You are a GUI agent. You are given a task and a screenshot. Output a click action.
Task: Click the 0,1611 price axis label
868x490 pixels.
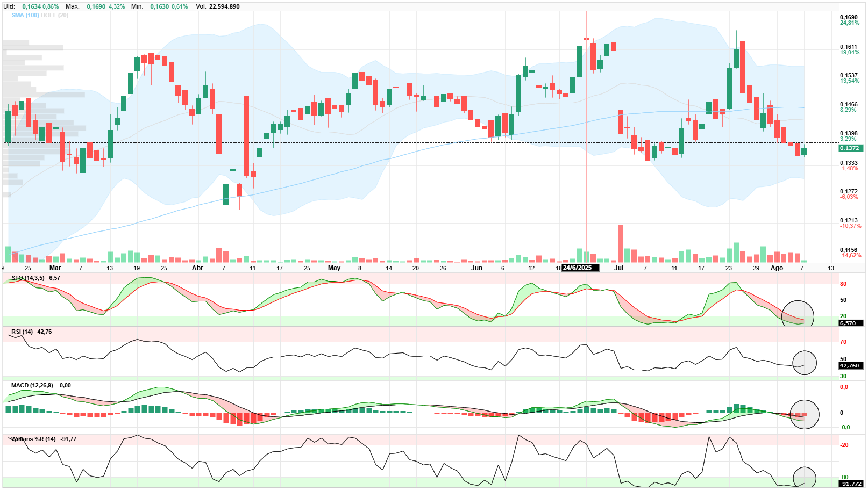pos(849,47)
